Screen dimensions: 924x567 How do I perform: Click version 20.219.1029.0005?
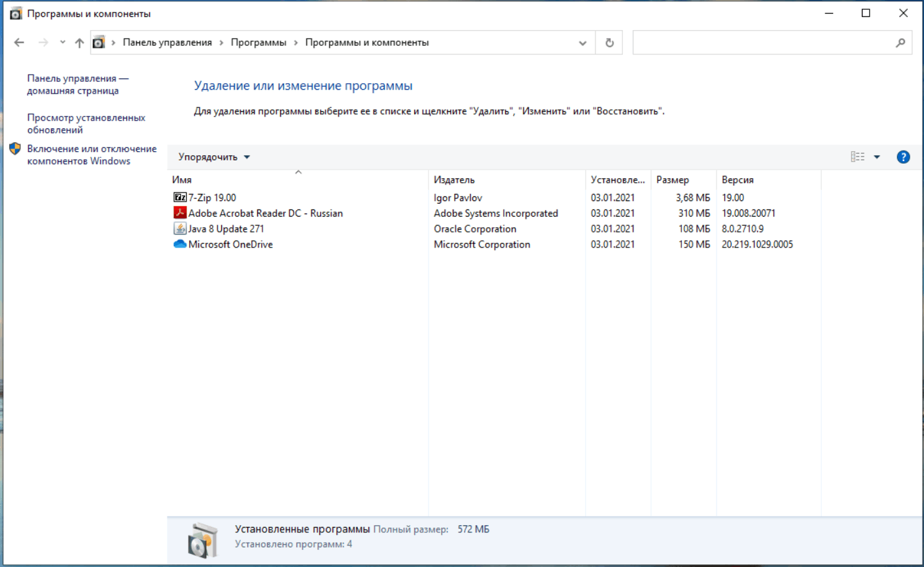(x=757, y=244)
